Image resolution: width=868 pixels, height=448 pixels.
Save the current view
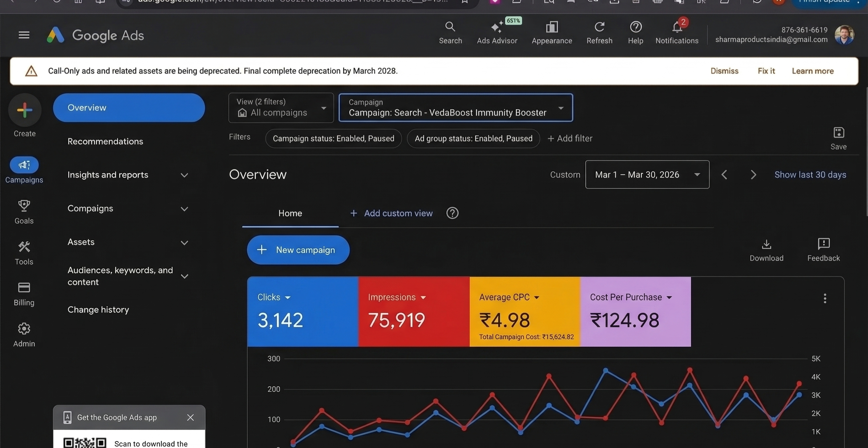pos(838,138)
